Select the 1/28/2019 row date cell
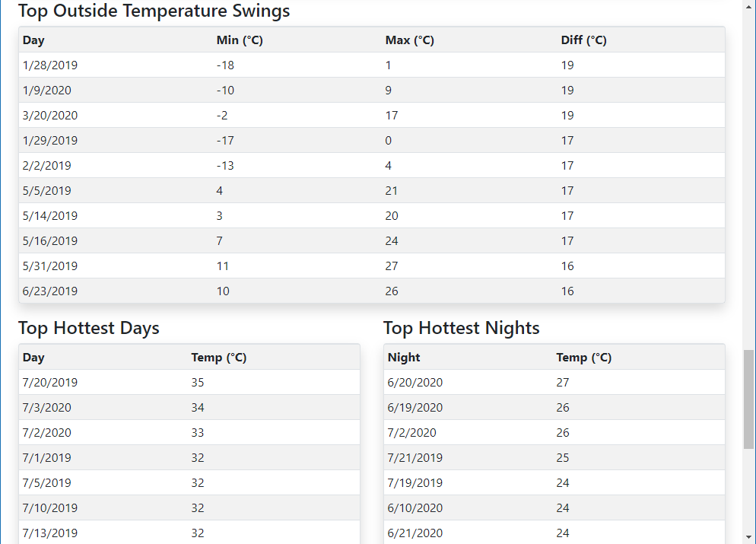 click(50, 65)
